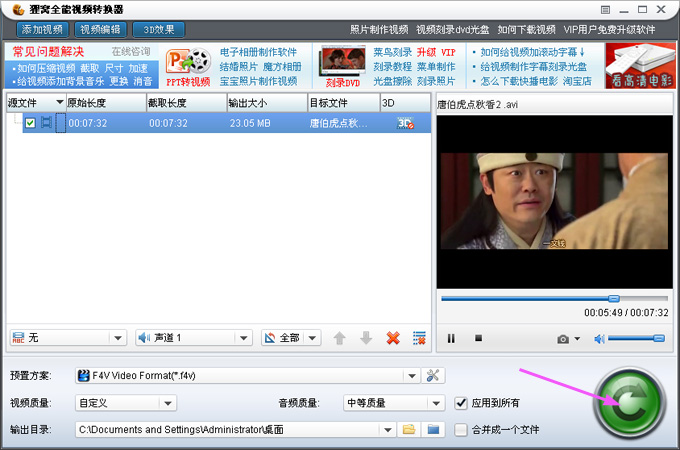This screenshot has height=450, width=680.
Task: Stop the video preview playback
Action: 478,339
